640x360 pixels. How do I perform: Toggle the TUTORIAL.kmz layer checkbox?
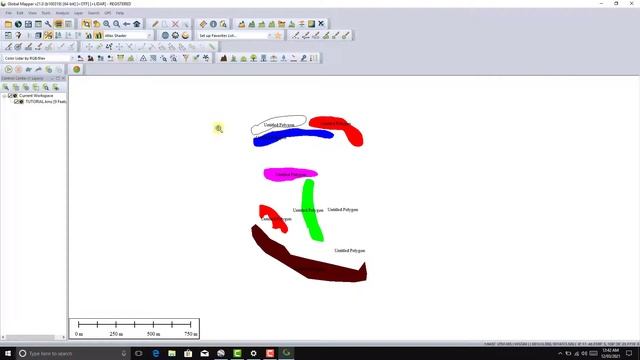[x=16, y=102]
